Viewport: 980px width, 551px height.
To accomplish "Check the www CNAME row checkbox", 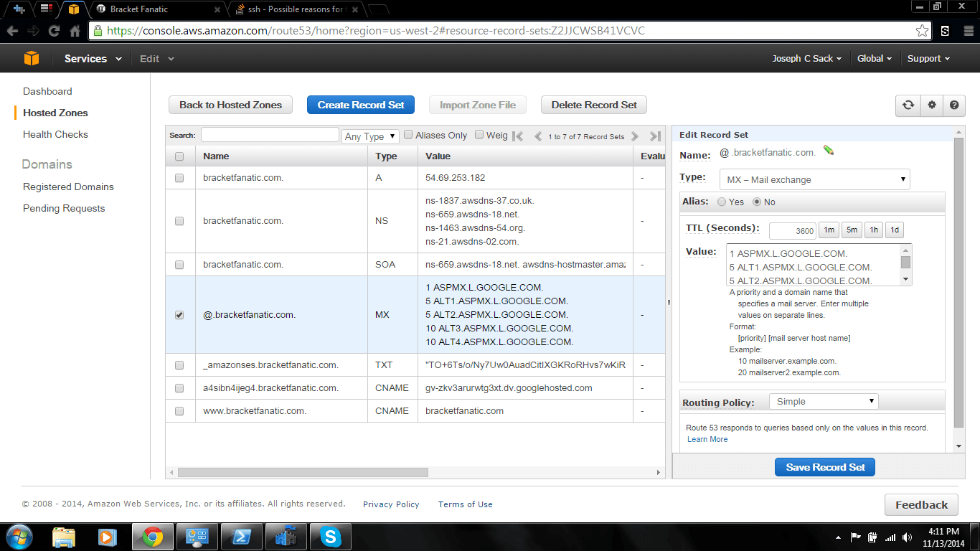I will pyautogui.click(x=179, y=411).
